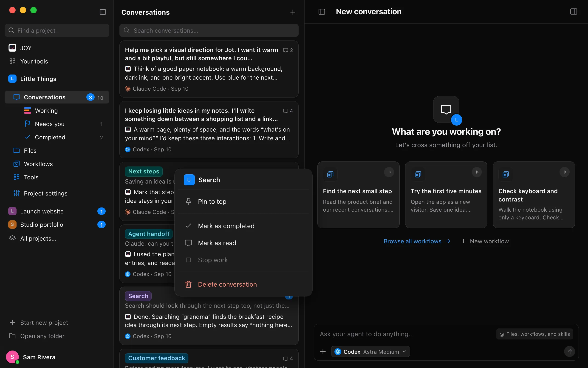Choose Mark as completed in context menu
Image resolution: width=588 pixels, height=368 pixels.
[x=243, y=226]
